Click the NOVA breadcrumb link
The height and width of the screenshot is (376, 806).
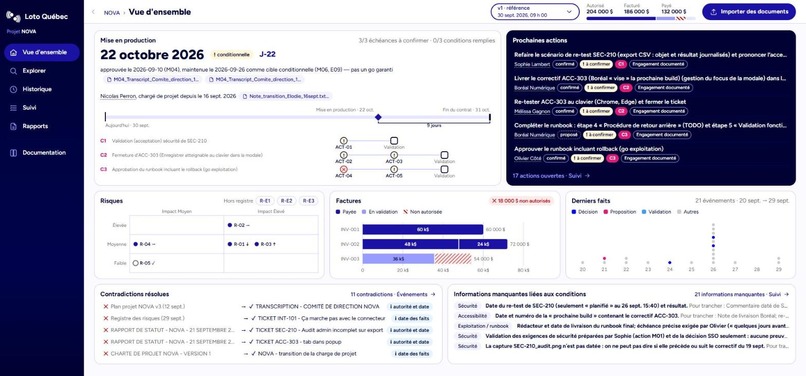pos(112,12)
